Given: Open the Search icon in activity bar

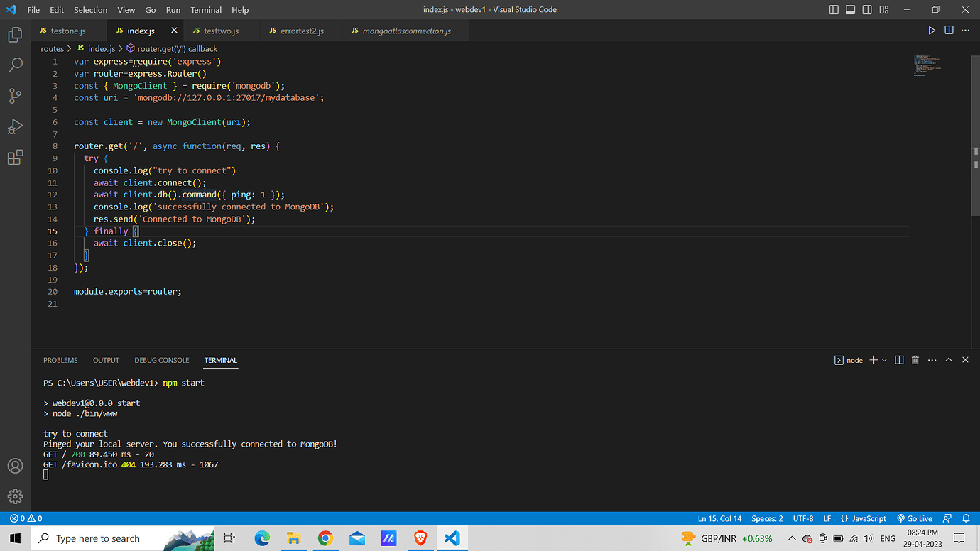Looking at the screenshot, I should pyautogui.click(x=15, y=64).
